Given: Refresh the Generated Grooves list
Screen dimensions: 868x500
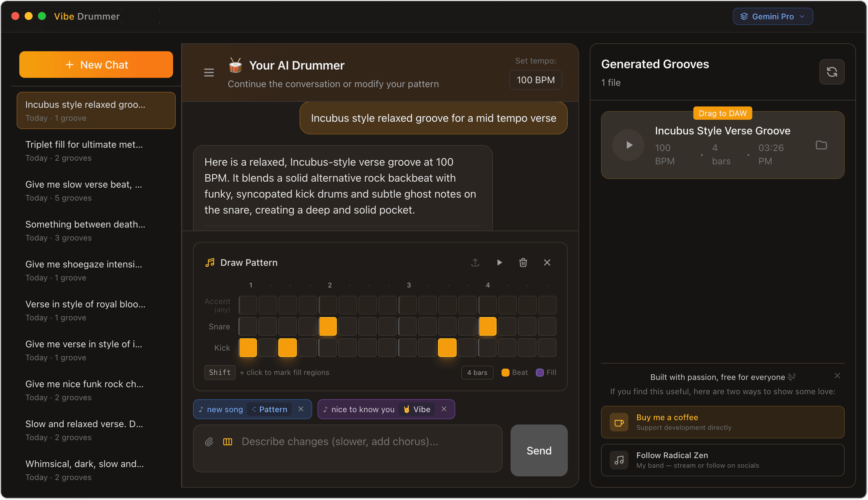Looking at the screenshot, I should click(832, 72).
